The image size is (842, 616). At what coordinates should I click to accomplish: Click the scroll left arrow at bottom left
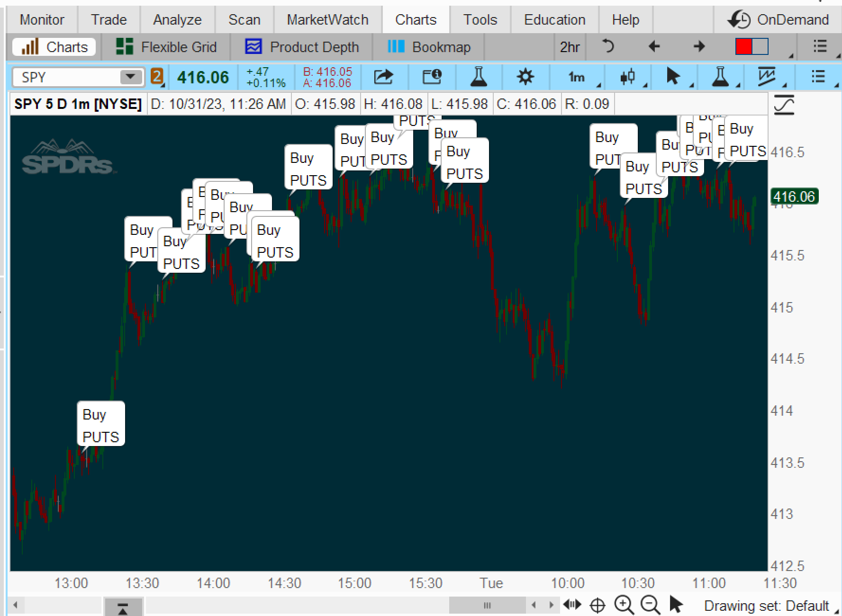16,605
